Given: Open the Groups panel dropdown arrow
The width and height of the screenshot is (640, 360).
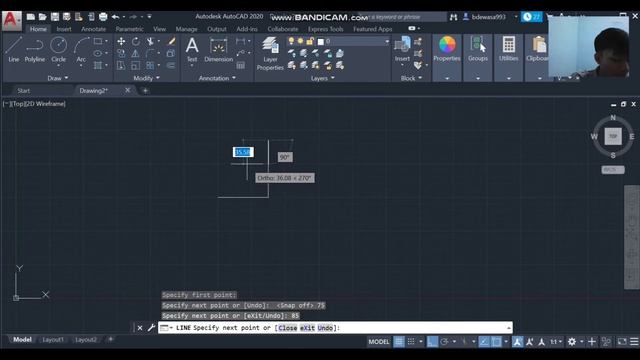Looking at the screenshot, I should point(478,78).
